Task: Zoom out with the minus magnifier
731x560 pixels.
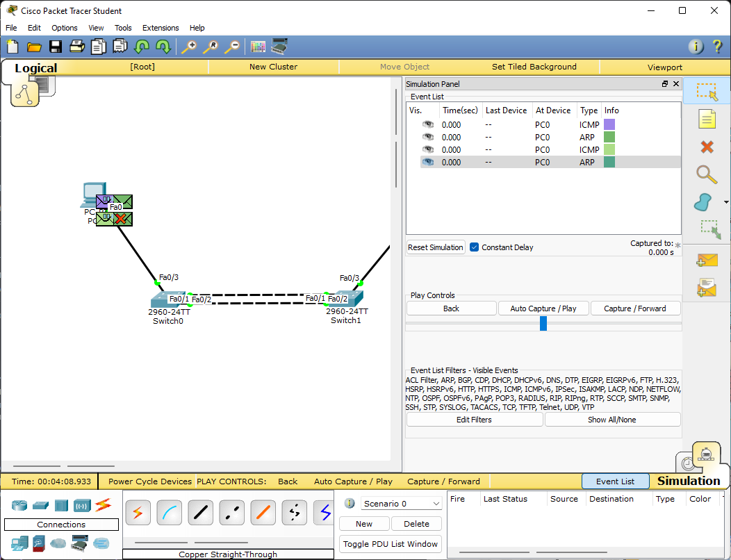Action: [231, 47]
